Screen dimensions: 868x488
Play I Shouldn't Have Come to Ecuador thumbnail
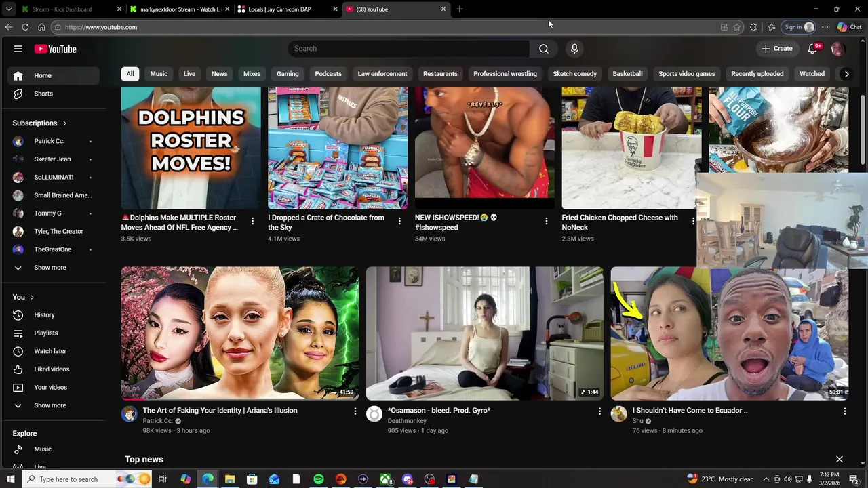[730, 333]
